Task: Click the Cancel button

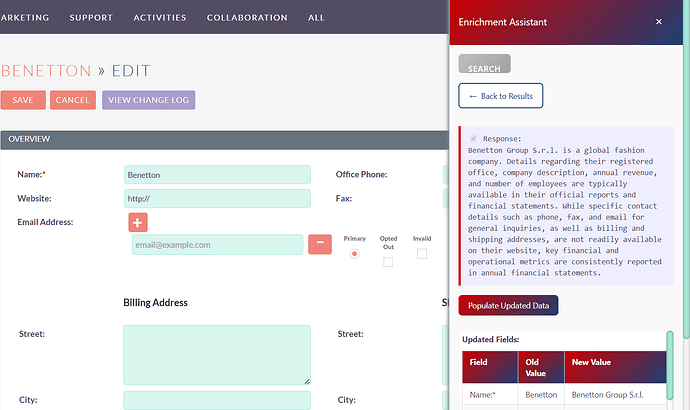Action: [72, 100]
